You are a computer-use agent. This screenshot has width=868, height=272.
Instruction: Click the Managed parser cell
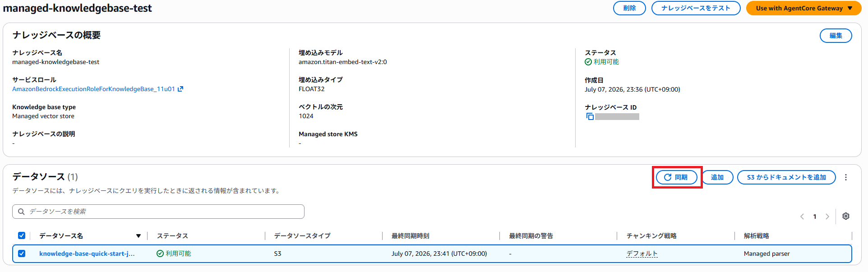766,254
